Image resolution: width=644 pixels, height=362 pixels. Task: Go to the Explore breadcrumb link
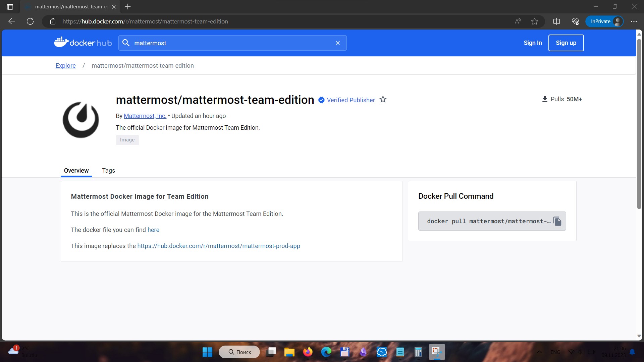[65, 66]
